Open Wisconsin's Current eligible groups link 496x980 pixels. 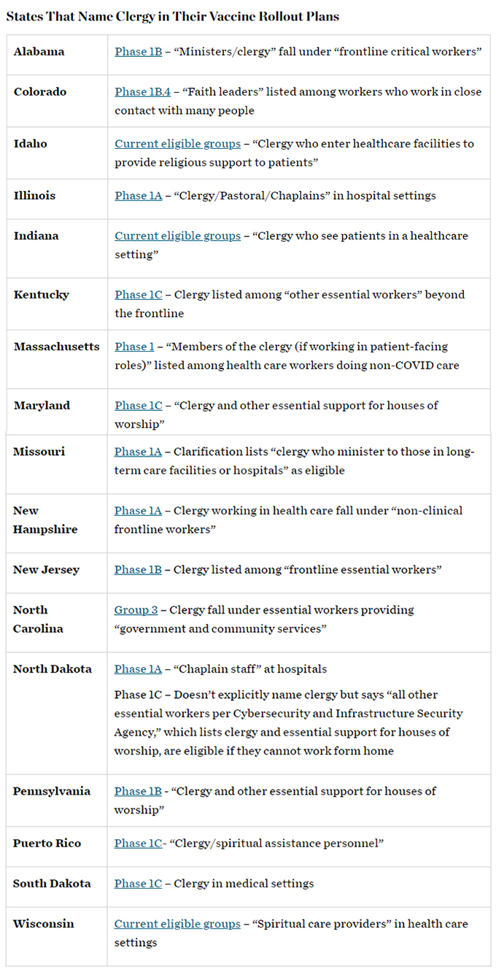coord(177,924)
